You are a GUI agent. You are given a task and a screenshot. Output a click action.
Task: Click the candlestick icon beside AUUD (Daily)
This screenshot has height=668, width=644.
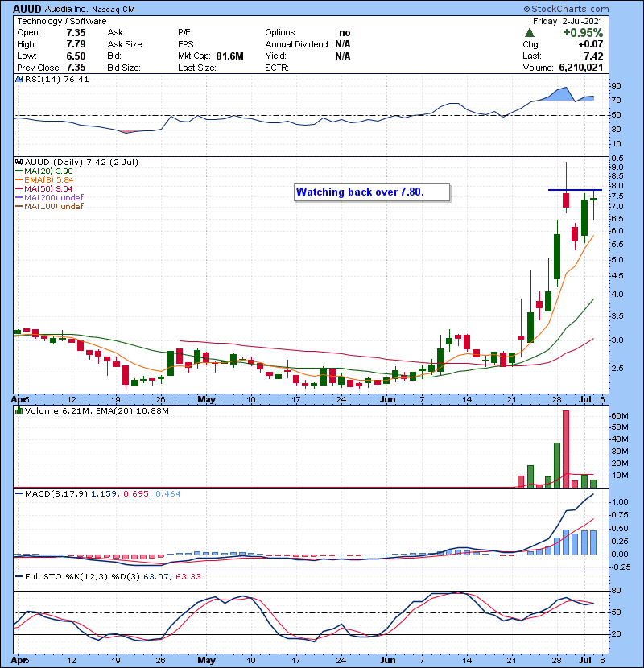click(x=19, y=163)
